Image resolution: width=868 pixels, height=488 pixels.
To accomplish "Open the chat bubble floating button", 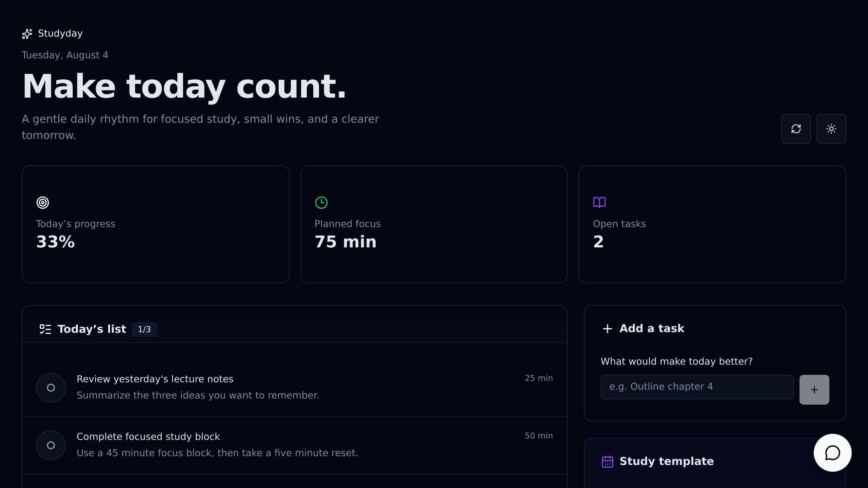I will tap(832, 453).
